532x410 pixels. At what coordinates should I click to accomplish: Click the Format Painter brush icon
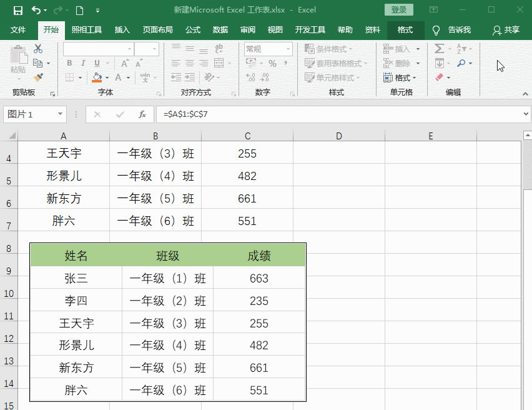pyautogui.click(x=39, y=77)
